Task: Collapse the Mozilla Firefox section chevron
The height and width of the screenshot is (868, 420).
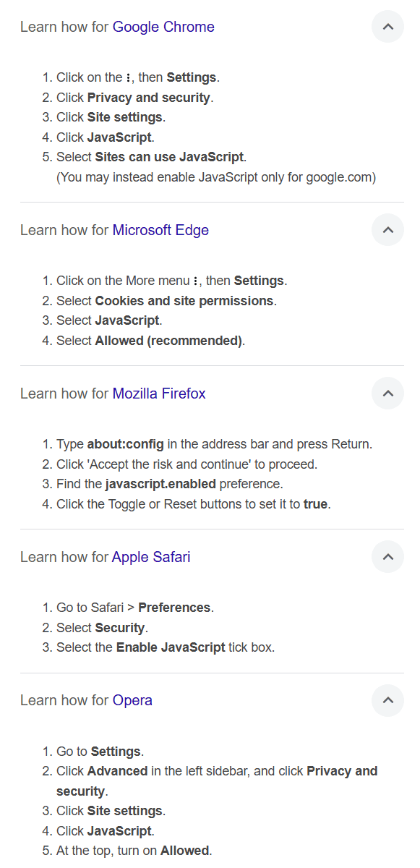Action: pyautogui.click(x=387, y=393)
